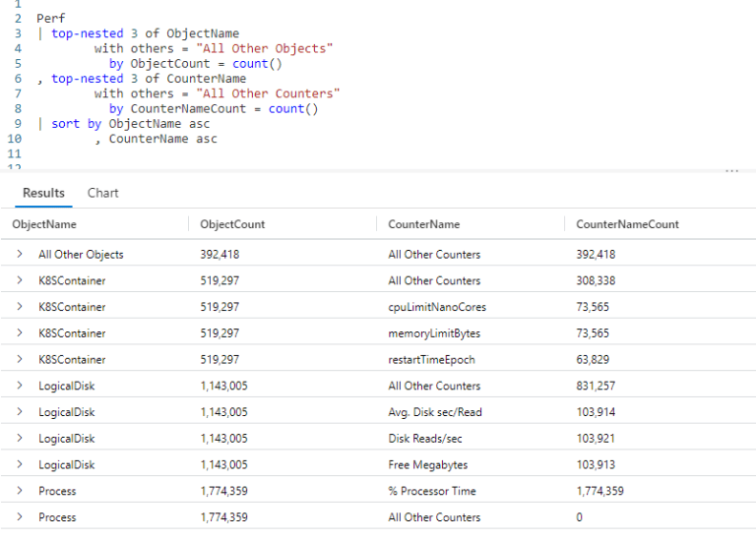Sort by the ObjectName column header
756x541 pixels.
click(44, 224)
